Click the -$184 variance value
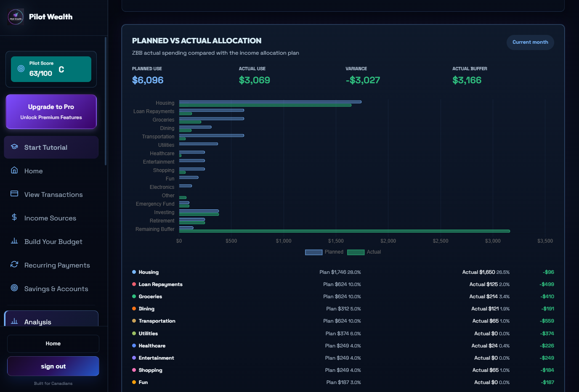579x392 pixels. tap(547, 370)
